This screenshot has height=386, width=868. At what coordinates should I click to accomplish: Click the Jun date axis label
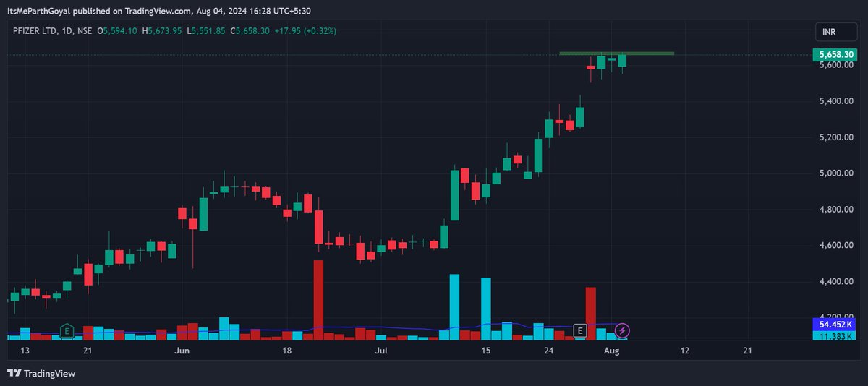coord(182,351)
